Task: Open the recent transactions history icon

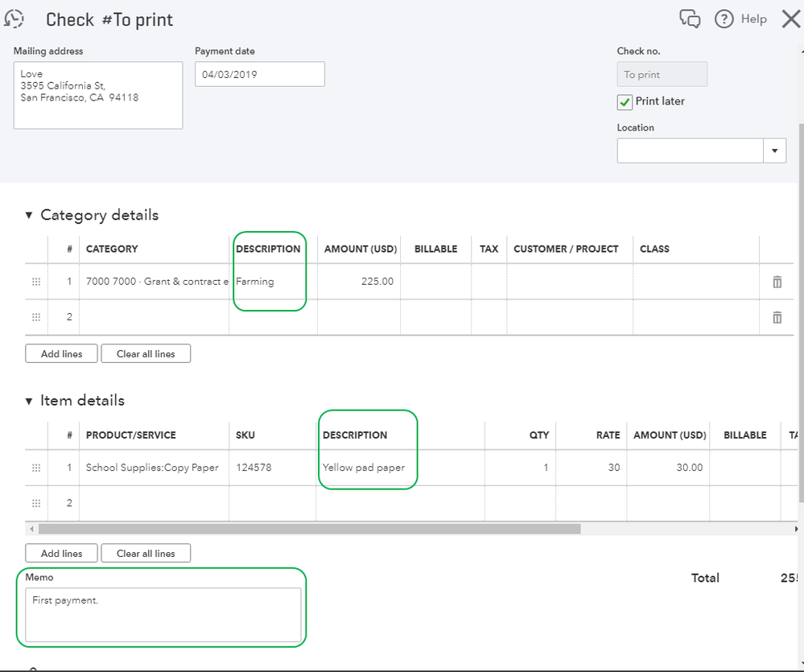Action: 14,19
